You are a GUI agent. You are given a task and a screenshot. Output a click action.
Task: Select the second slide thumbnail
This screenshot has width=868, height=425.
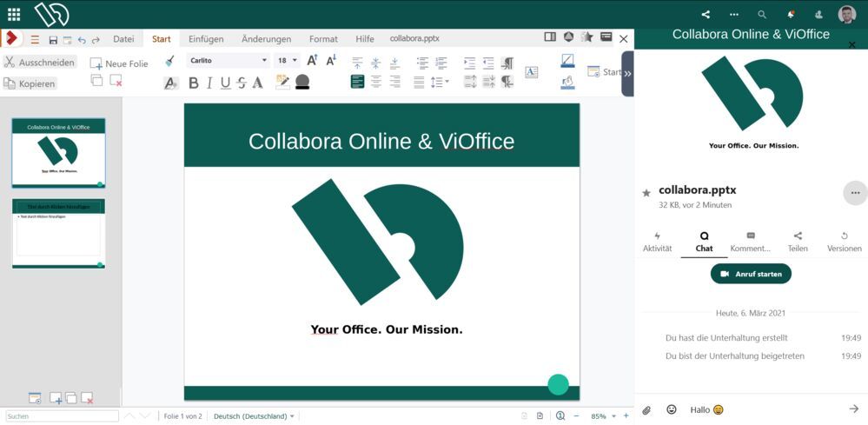pyautogui.click(x=58, y=233)
